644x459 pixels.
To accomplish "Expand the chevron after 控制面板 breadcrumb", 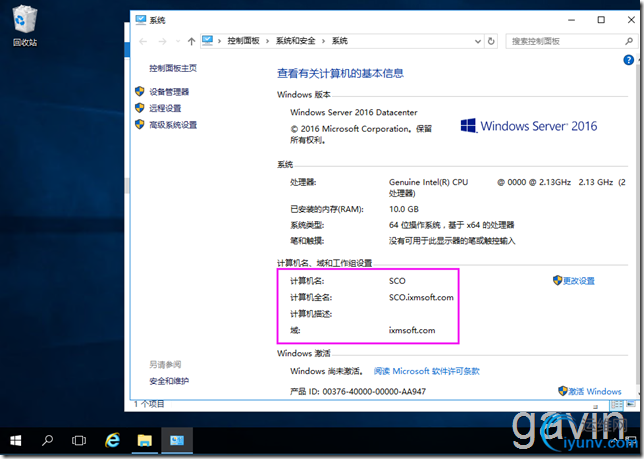I will coord(267,41).
